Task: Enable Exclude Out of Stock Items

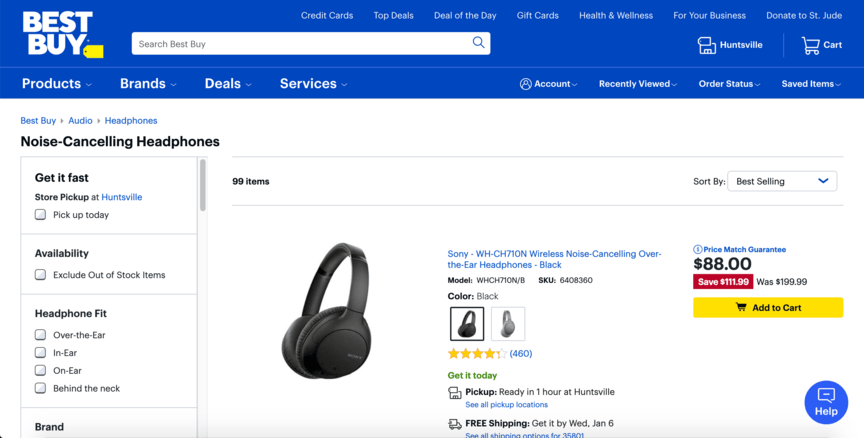Action: coord(41,275)
